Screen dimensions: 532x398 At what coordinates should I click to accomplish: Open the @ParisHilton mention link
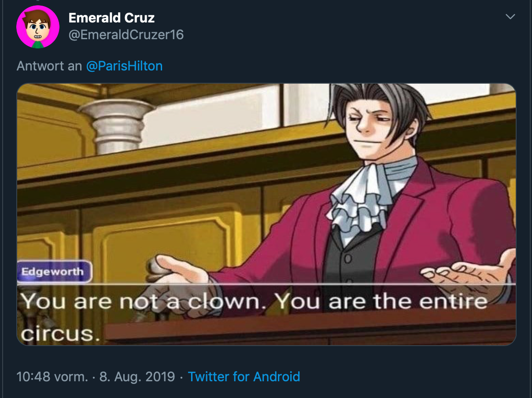pyautogui.click(x=124, y=66)
